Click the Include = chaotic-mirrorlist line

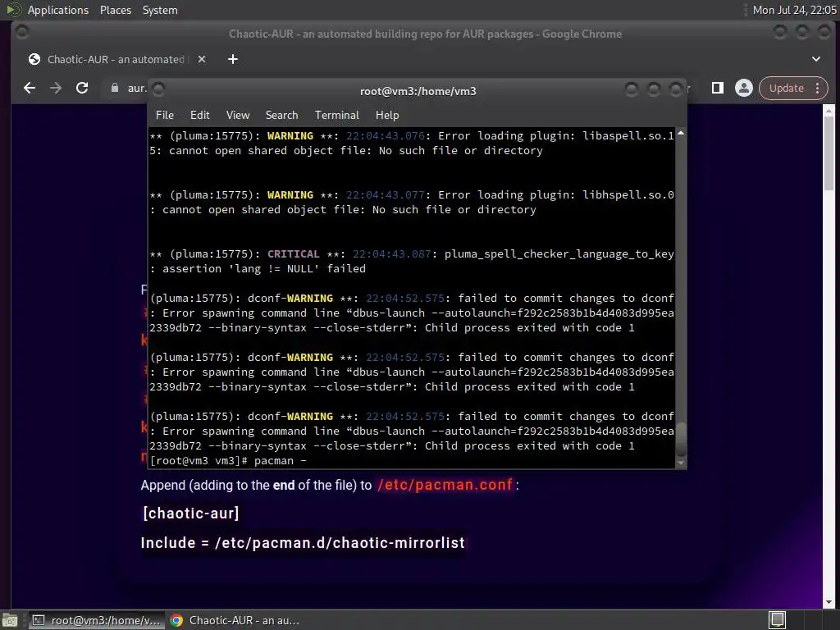coord(303,543)
